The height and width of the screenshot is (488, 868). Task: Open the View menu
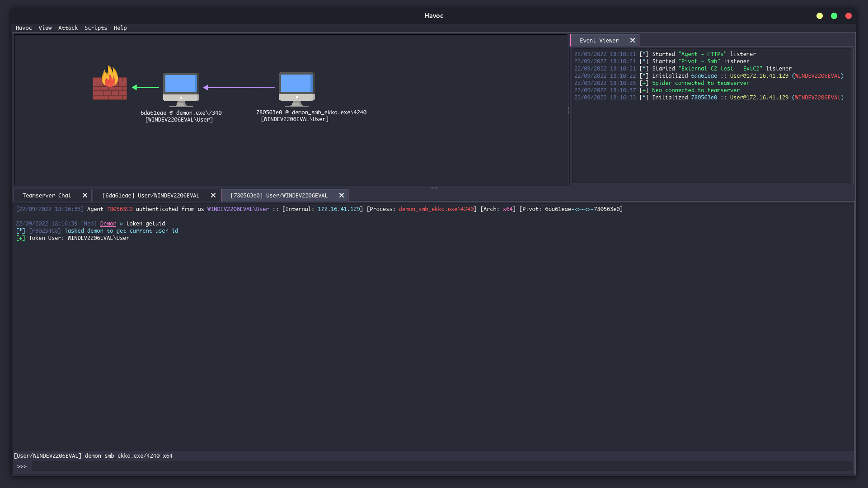(45, 28)
